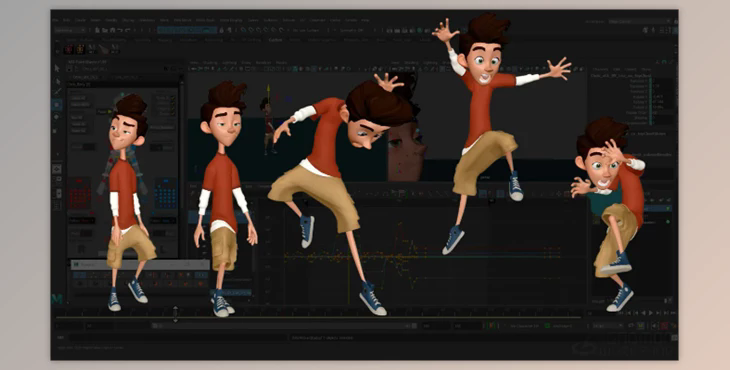Click the single-pane layout icon
Screen dimensions: 730x370
click(x=57, y=168)
